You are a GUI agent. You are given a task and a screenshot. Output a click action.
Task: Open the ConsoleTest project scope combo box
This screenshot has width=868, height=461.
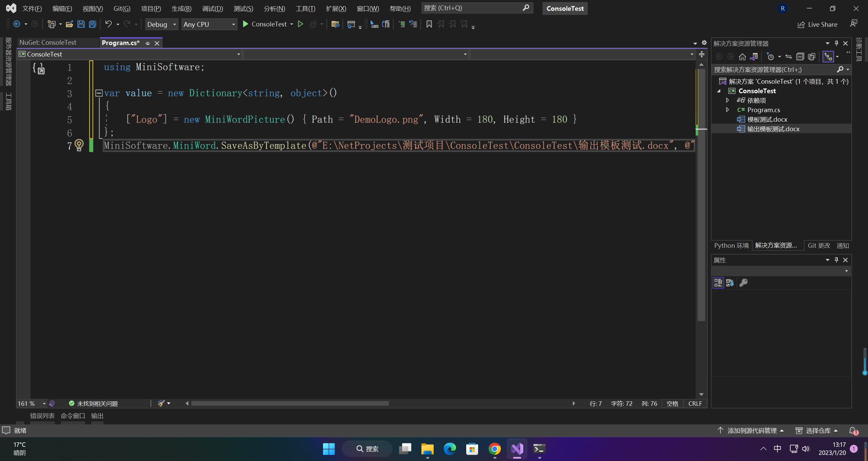click(129, 54)
